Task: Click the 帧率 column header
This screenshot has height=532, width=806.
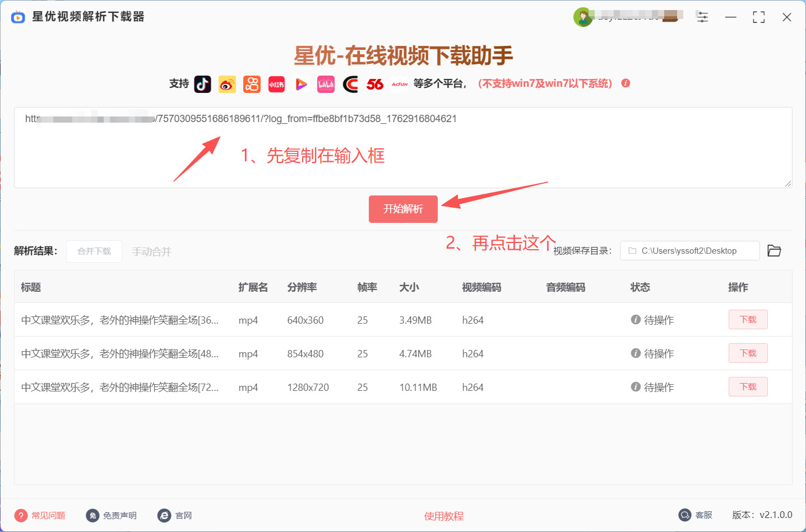Action: tap(367, 287)
